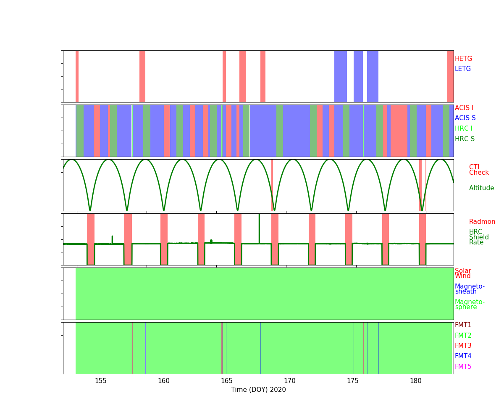Image resolution: width=504 pixels, height=420 pixels.
Task: Click the CTI Check legend label
Action: 479,170
